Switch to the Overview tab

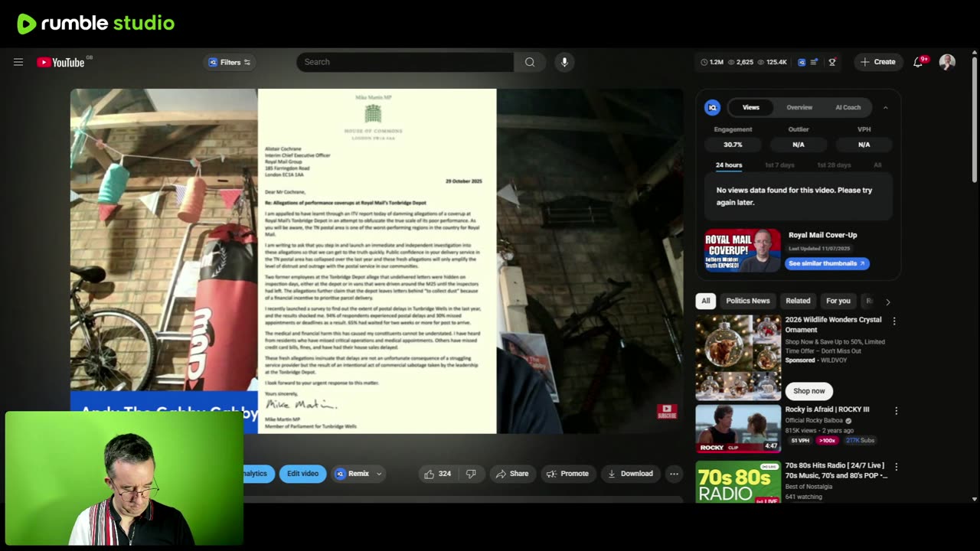[x=799, y=107]
